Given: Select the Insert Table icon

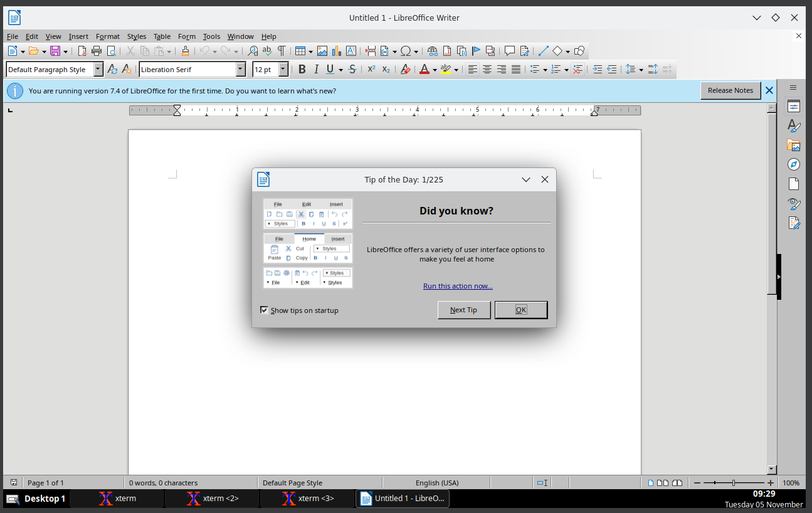Looking at the screenshot, I should [x=300, y=51].
